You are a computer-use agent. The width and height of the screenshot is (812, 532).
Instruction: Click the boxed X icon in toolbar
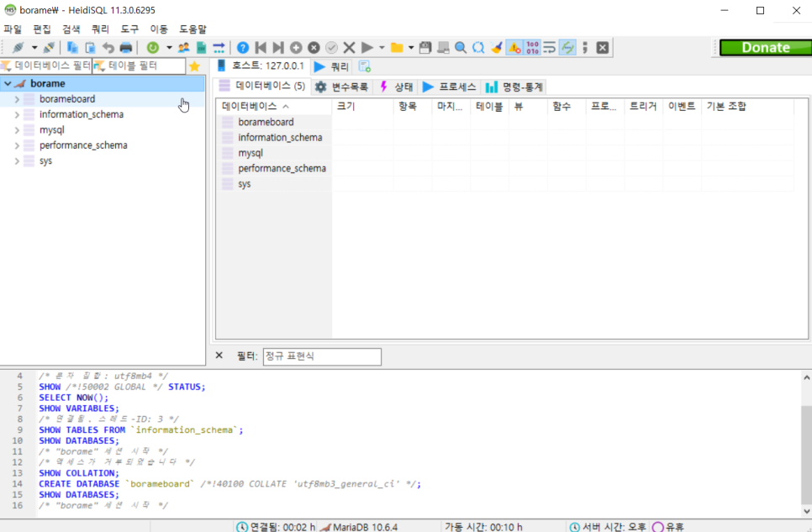(x=602, y=48)
